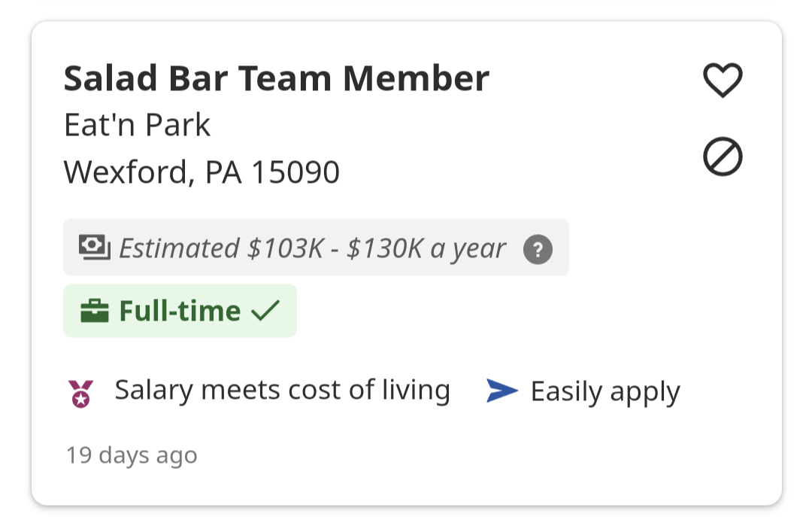Click the Salary meets cost of living label
The image size is (812, 517).
pos(282,390)
